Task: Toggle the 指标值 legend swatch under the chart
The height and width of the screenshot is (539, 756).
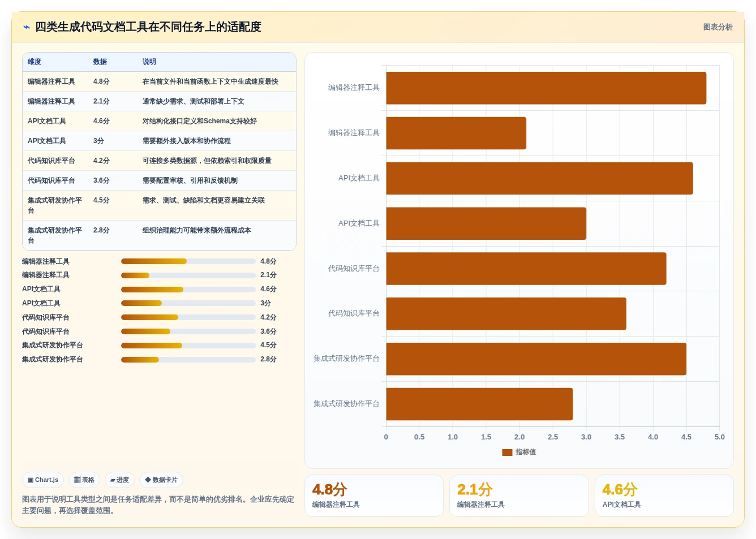Action: (x=507, y=452)
